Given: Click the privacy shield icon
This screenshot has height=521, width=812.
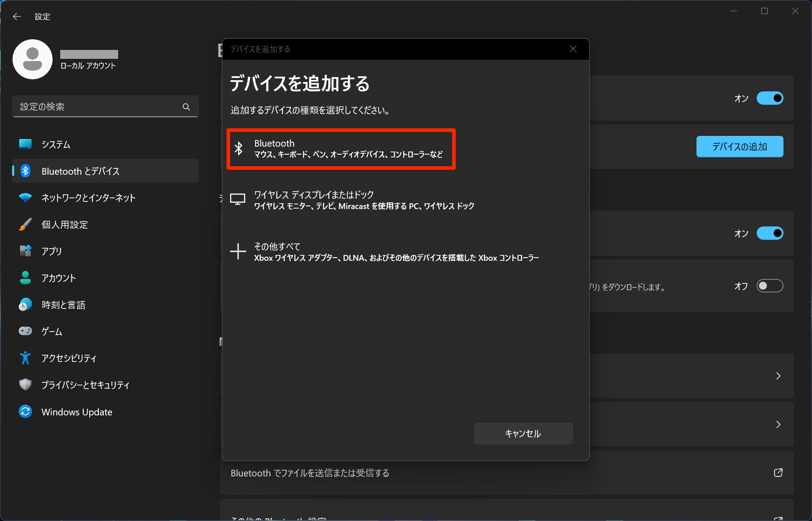Looking at the screenshot, I should [x=25, y=385].
